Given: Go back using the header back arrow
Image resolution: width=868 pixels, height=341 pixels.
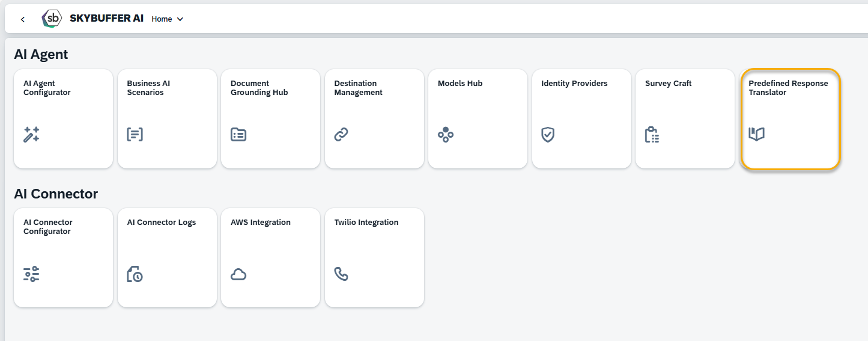Looking at the screenshot, I should [23, 19].
